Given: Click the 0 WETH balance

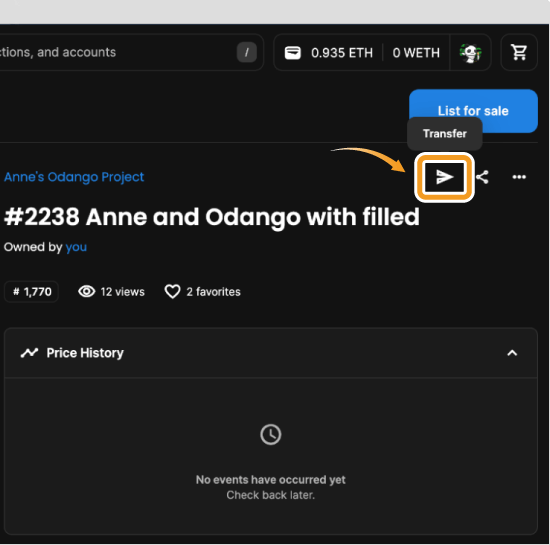Looking at the screenshot, I should pos(416,53).
